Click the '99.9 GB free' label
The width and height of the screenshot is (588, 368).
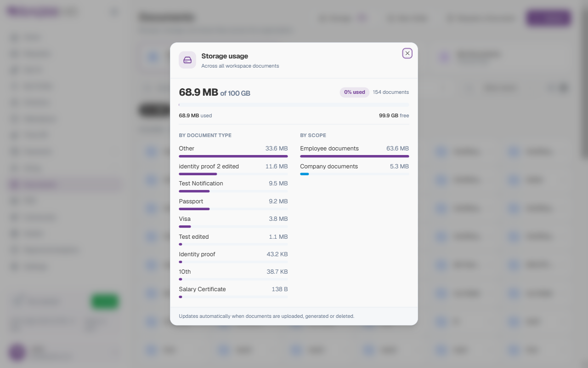(x=394, y=115)
